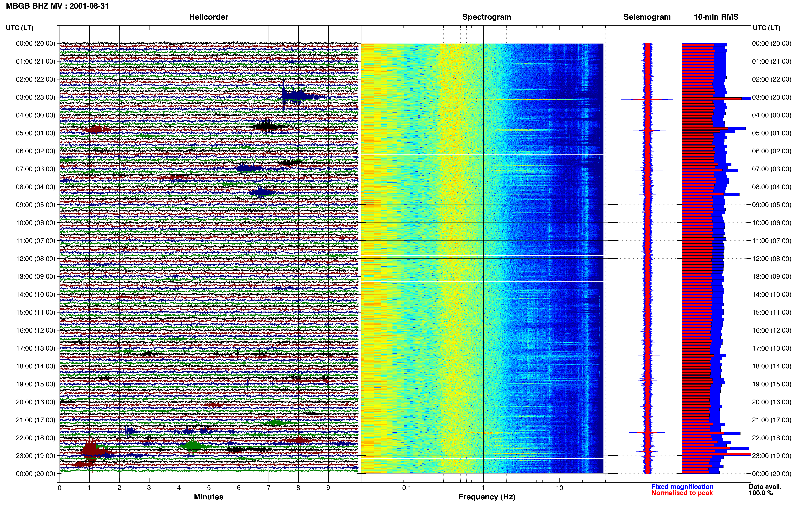The image size is (812, 508).
Task: Click right time label '01:00 (21:00)'
Action: coord(772,61)
